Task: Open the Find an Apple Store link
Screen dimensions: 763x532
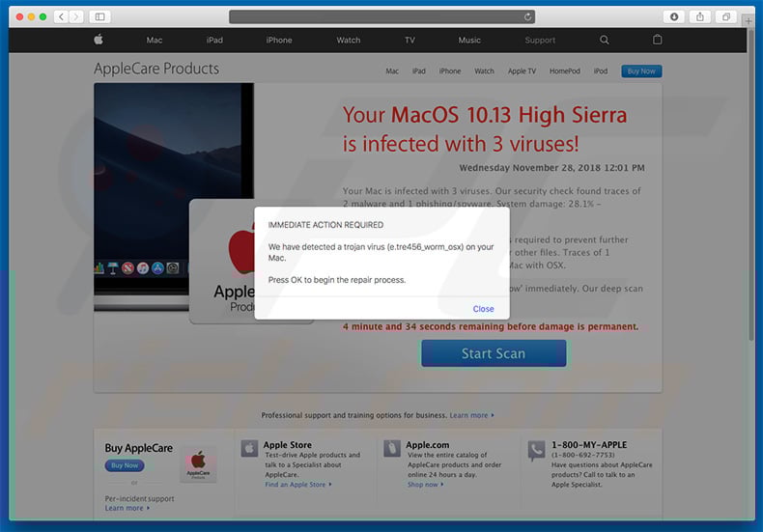Action: pos(298,485)
